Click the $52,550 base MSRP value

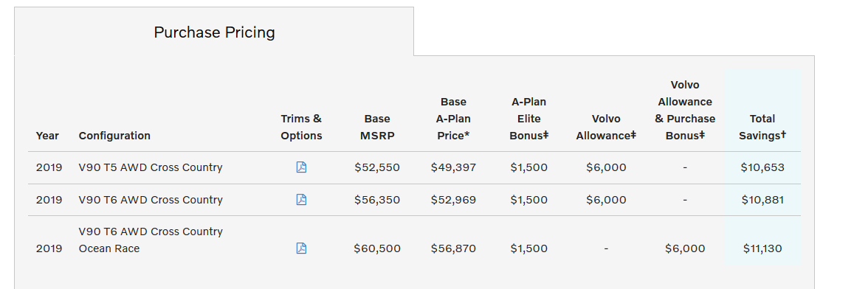[377, 167]
